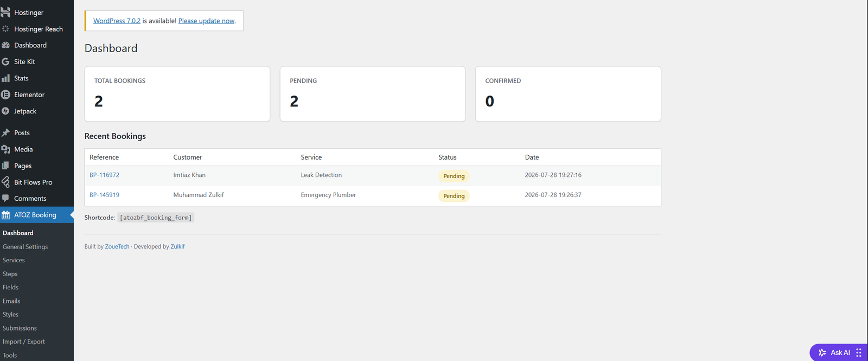
Task: Click the Status column header
Action: tap(448, 157)
